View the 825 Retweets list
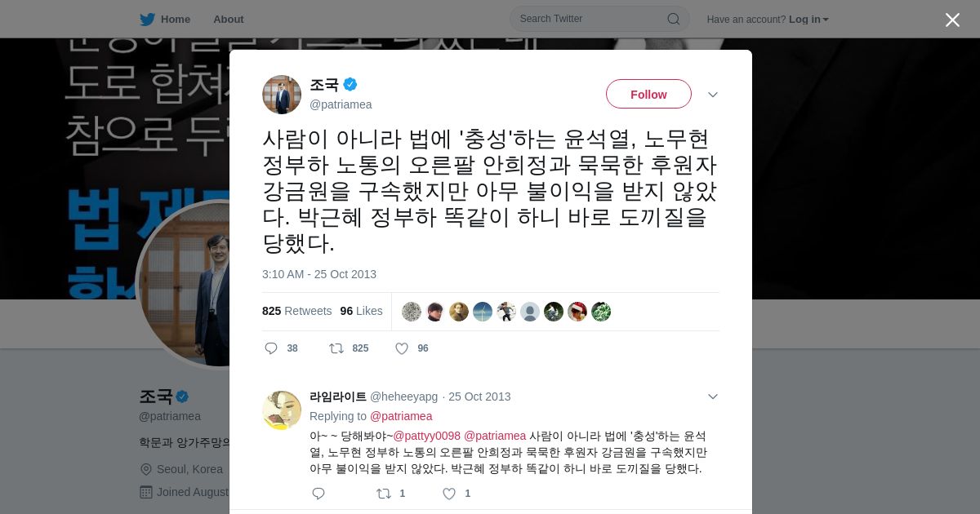This screenshot has height=514, width=980. click(x=296, y=311)
